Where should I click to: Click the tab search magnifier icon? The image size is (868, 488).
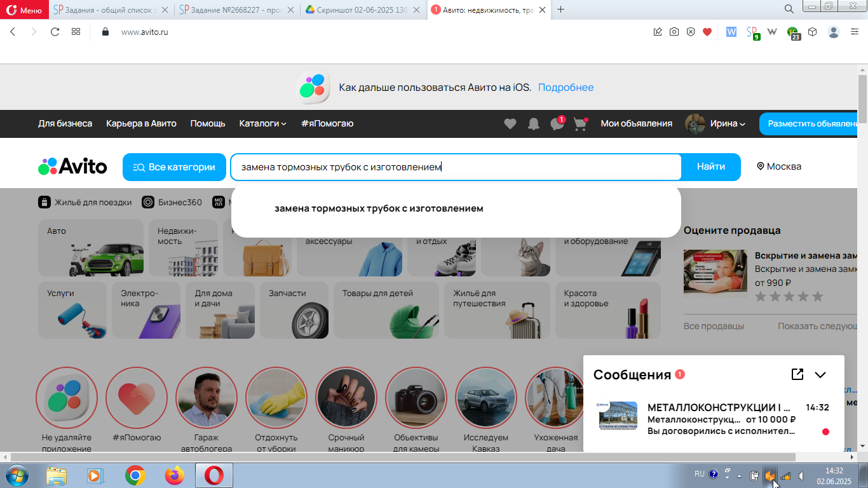(789, 9)
